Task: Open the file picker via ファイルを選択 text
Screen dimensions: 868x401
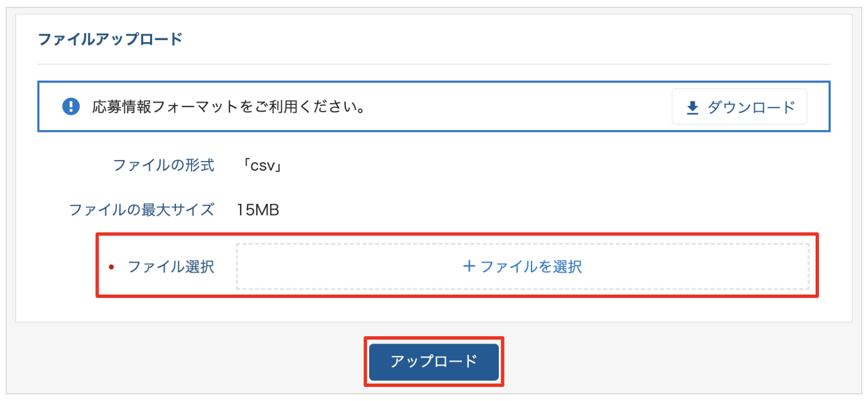Action: (531, 266)
